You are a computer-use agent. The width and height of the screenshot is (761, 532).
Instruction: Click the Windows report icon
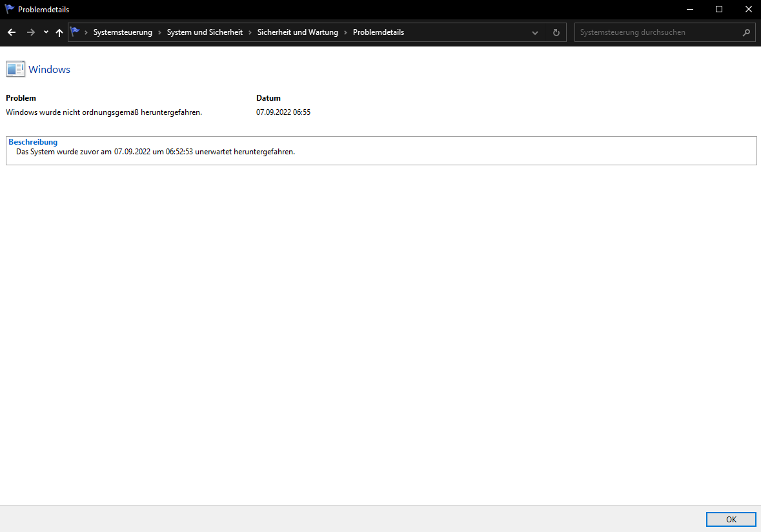click(15, 69)
